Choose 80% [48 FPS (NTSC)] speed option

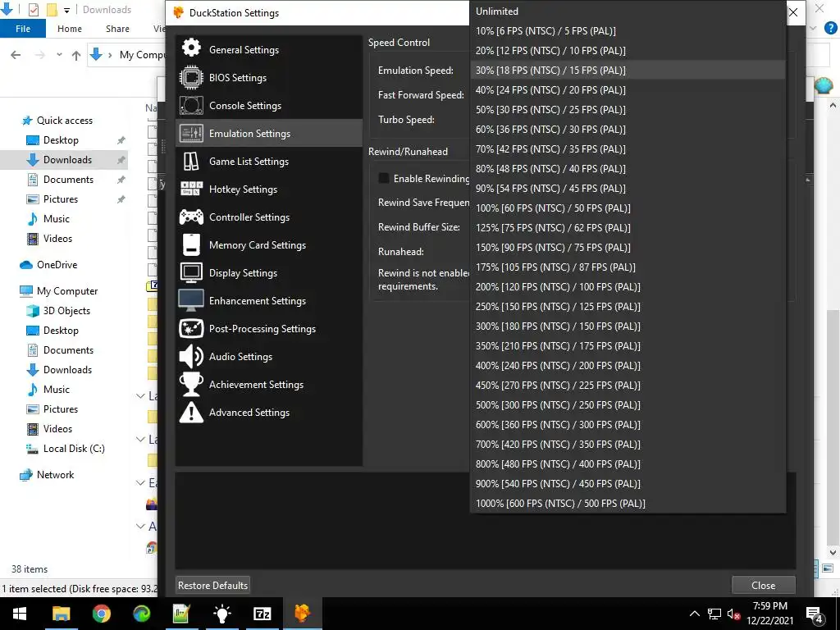[x=628, y=169]
